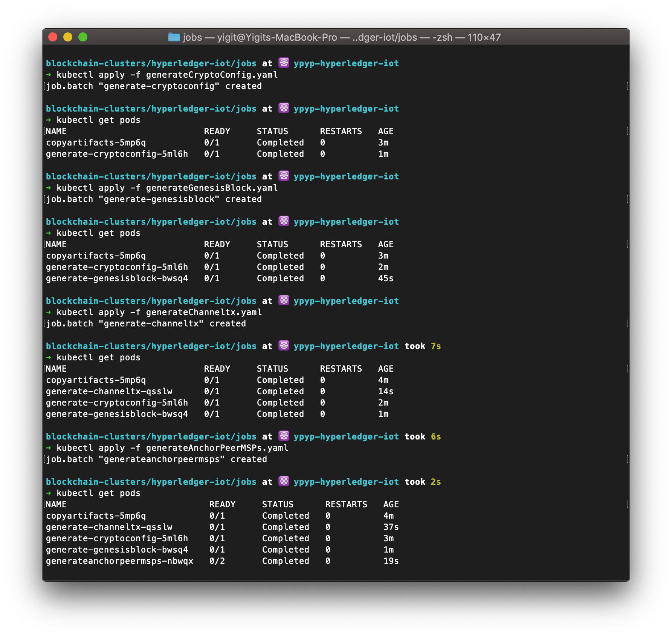
Task: Click the '14s' age value
Action: pyautogui.click(x=386, y=391)
